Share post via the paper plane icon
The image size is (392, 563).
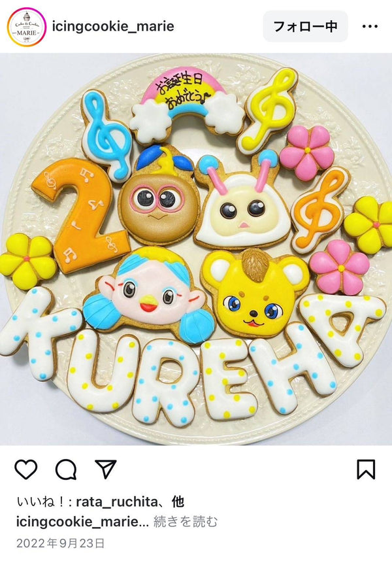pyautogui.click(x=106, y=469)
